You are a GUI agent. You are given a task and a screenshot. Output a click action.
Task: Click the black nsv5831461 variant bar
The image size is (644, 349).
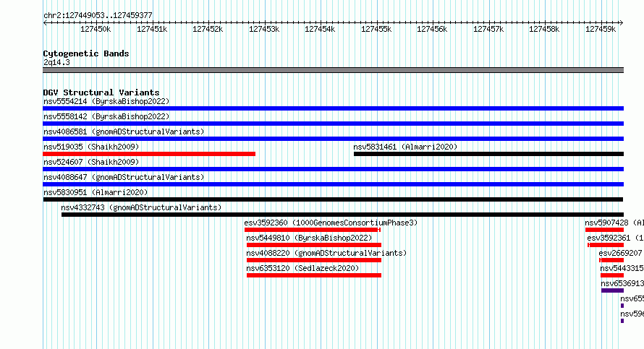[x=488, y=154]
